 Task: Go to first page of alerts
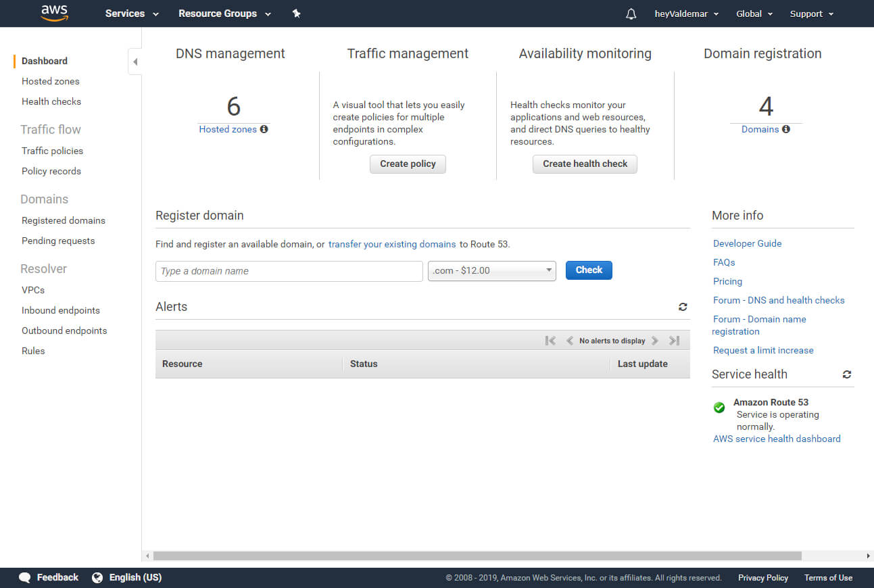point(550,341)
